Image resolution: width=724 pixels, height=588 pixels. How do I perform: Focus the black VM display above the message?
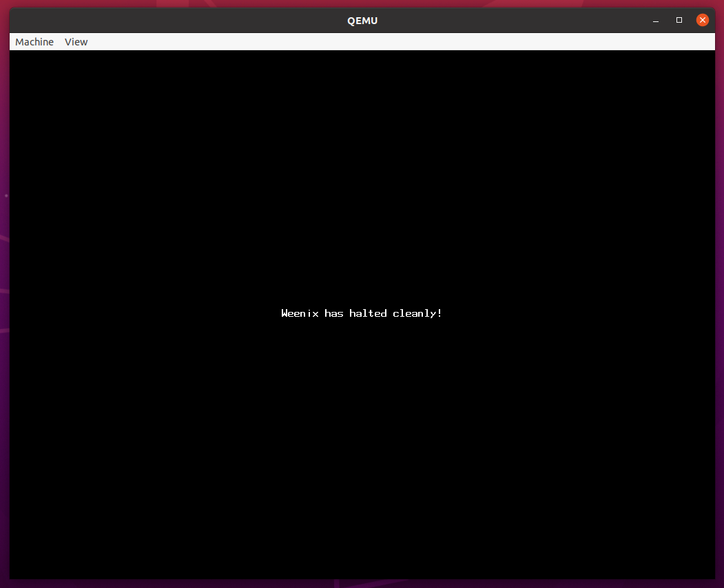click(x=362, y=172)
